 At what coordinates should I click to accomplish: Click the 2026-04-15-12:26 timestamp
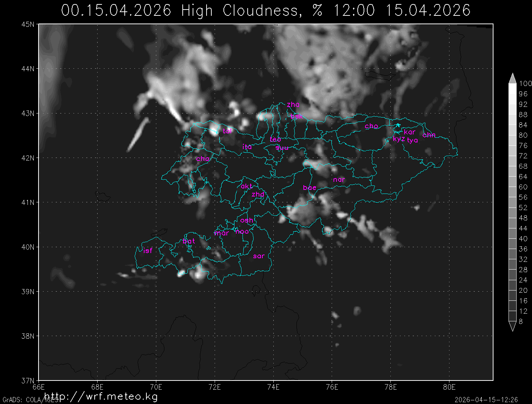tap(486, 400)
